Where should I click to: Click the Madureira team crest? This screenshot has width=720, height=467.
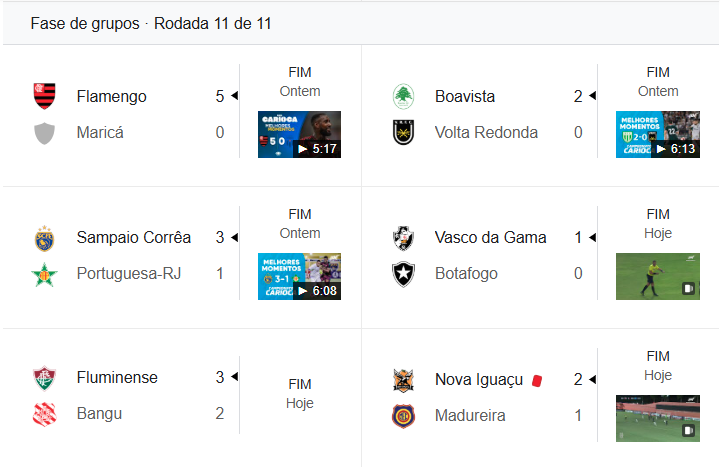click(x=404, y=415)
